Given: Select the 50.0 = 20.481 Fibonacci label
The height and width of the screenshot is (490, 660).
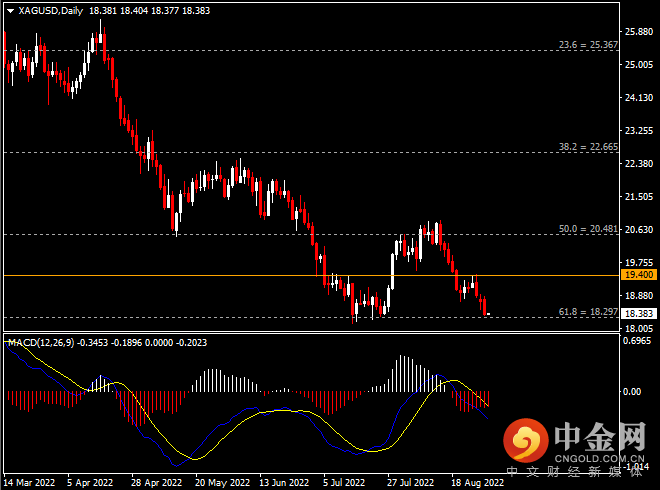Looking at the screenshot, I should coord(588,229).
